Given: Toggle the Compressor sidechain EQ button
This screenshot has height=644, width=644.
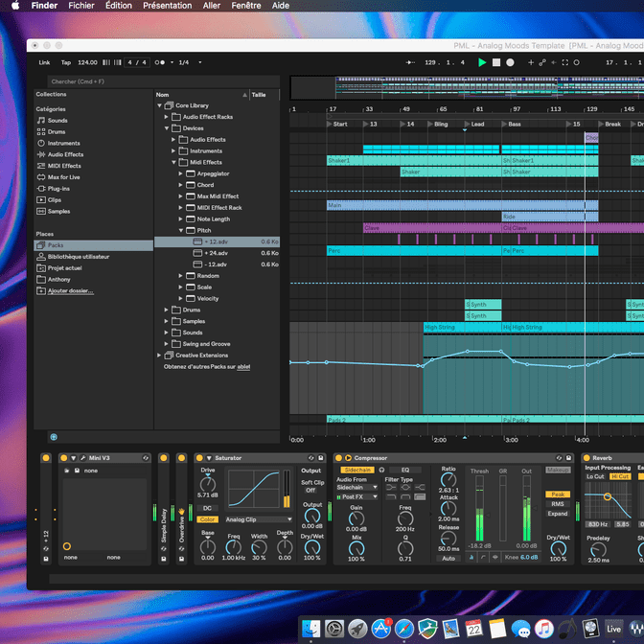Looking at the screenshot, I should pyautogui.click(x=405, y=470).
